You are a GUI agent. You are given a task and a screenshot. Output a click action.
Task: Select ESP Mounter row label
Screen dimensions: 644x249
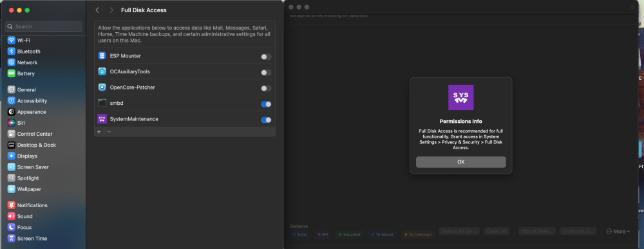pos(126,56)
